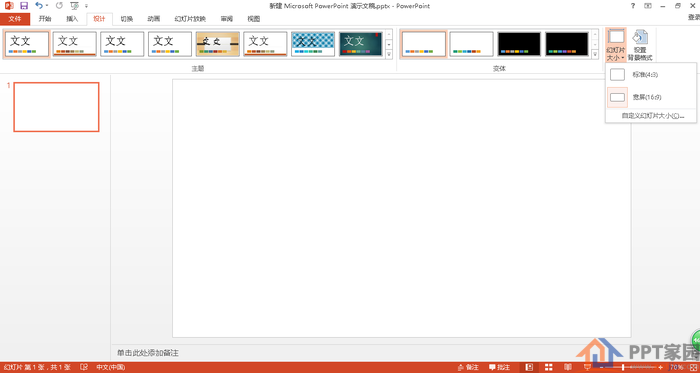Select the last black variant thumbnail

coord(567,44)
